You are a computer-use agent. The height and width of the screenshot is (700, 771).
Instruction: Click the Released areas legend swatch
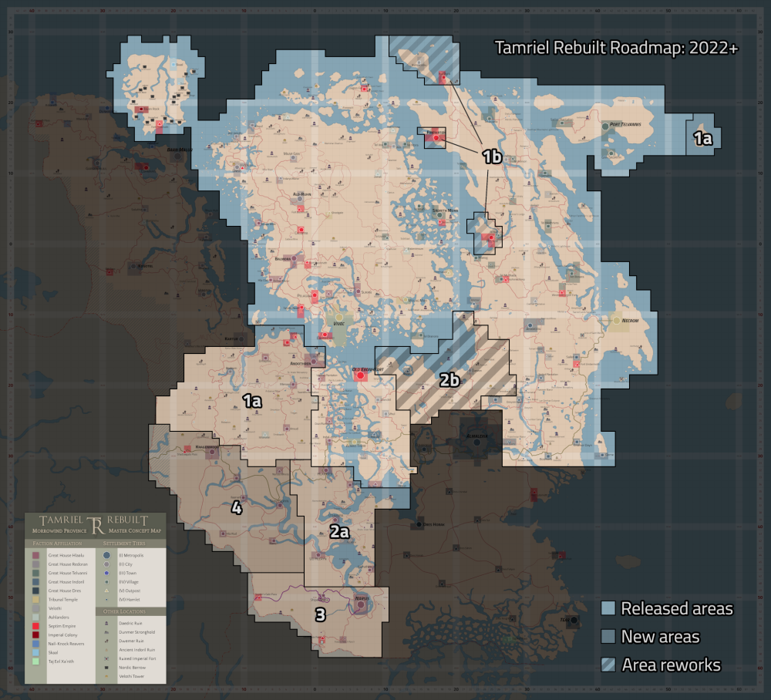click(x=608, y=608)
